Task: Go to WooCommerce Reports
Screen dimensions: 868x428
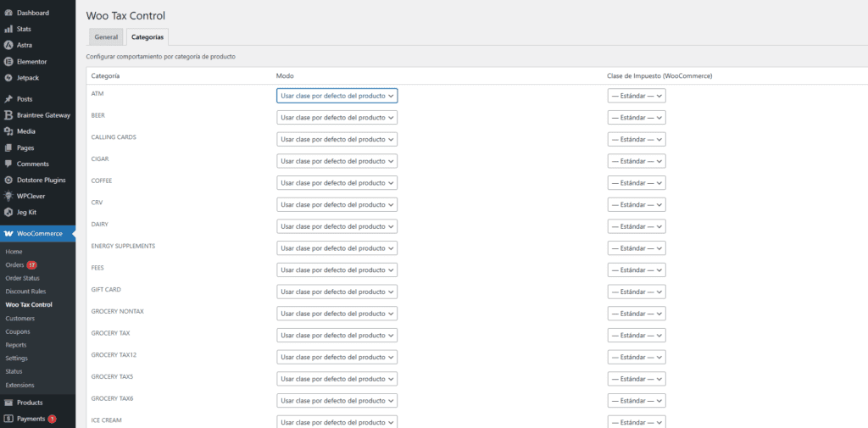Action: [16, 345]
